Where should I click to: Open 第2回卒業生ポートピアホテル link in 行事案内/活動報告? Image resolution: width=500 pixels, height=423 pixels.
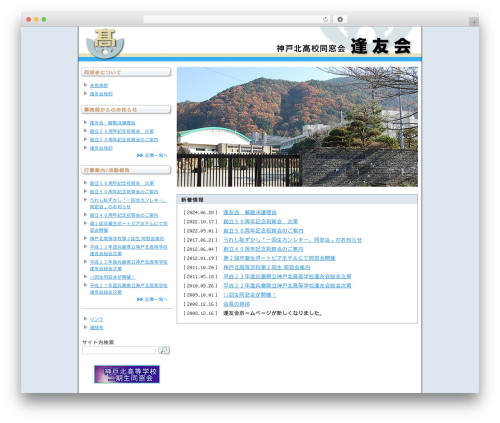coord(128,227)
